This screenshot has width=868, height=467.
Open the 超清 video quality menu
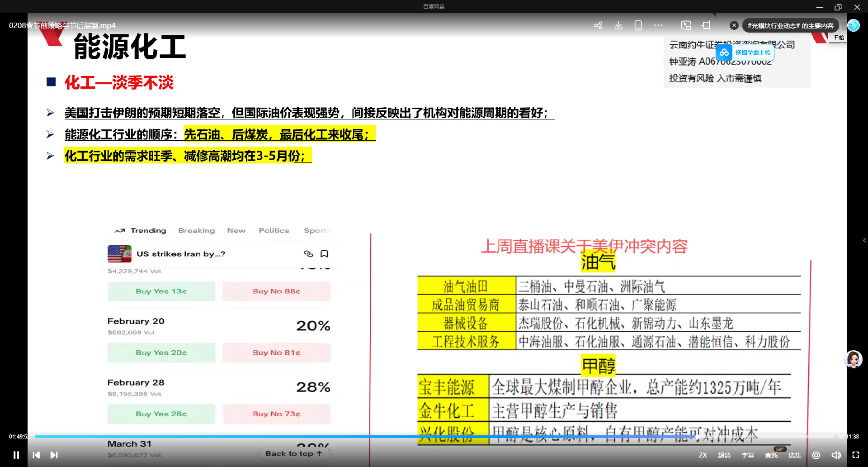724,455
